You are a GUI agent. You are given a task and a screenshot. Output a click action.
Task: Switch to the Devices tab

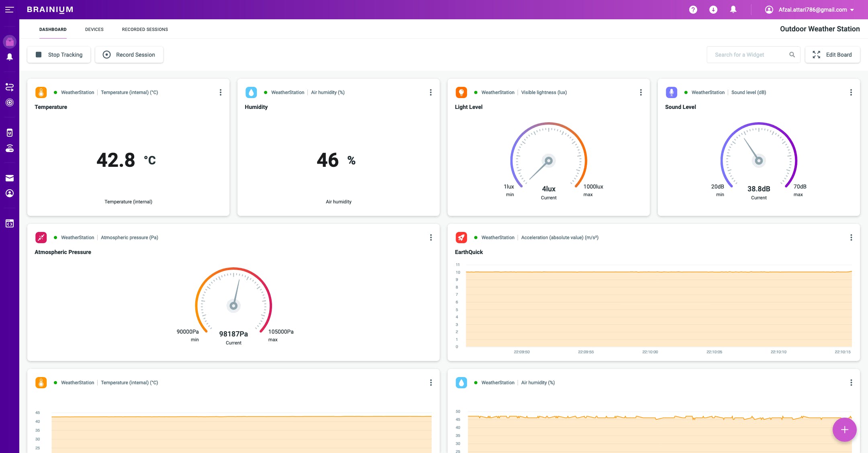point(94,29)
